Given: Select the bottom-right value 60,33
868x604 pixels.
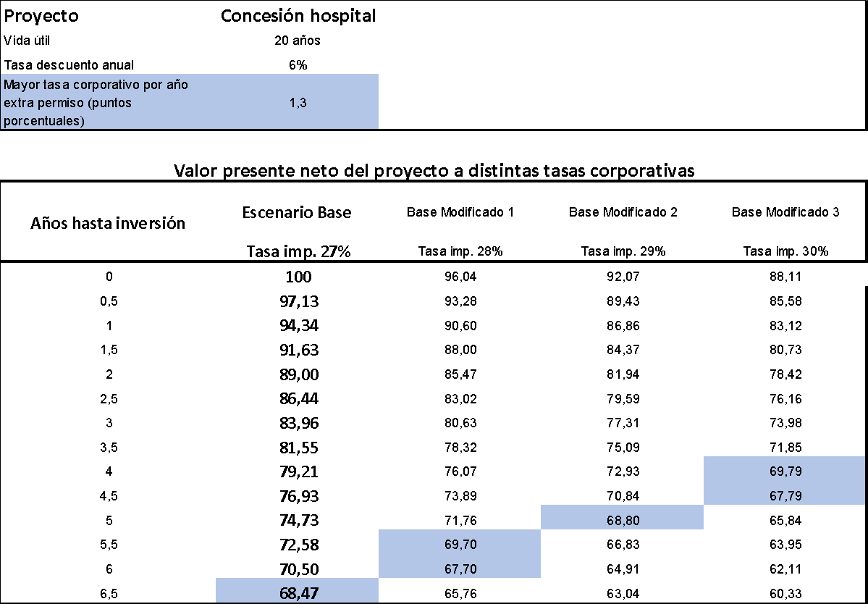Looking at the screenshot, I should (x=785, y=593).
